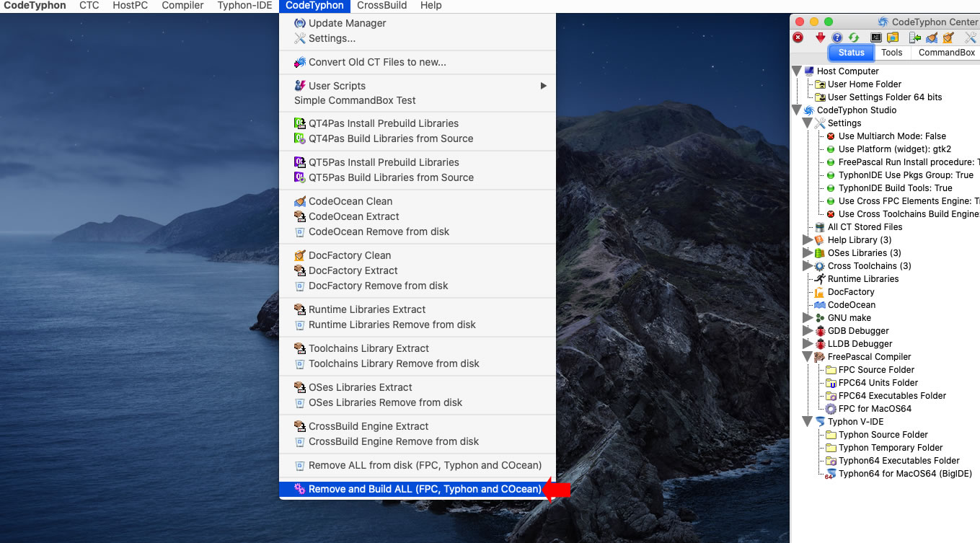Click the DocFactory Extract box icon
Image resolution: width=980 pixels, height=543 pixels.
click(300, 270)
